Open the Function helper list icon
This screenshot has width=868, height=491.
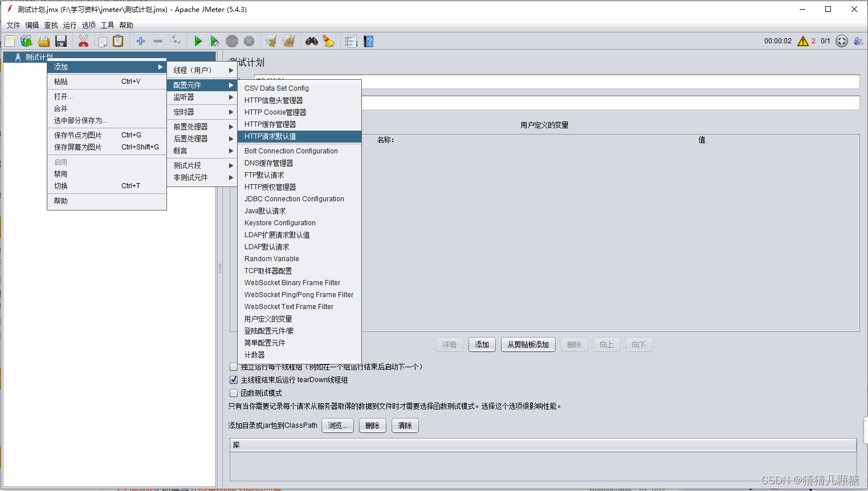351,41
